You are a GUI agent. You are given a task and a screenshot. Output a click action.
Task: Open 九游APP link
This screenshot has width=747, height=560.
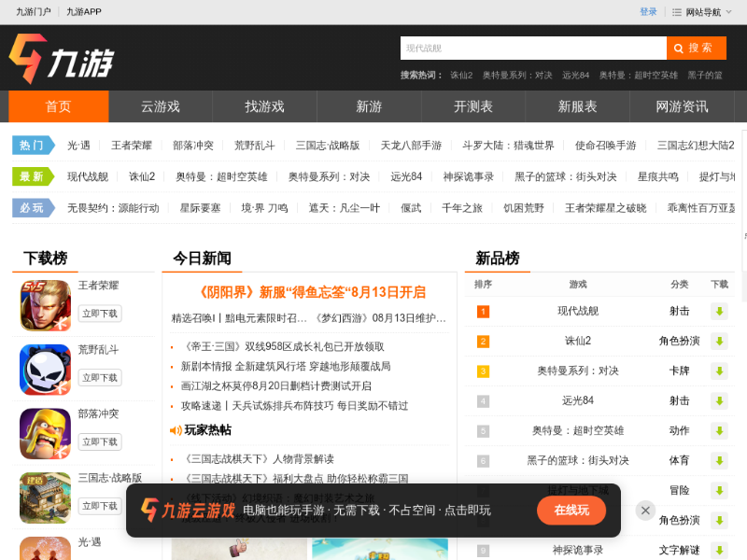84,12
